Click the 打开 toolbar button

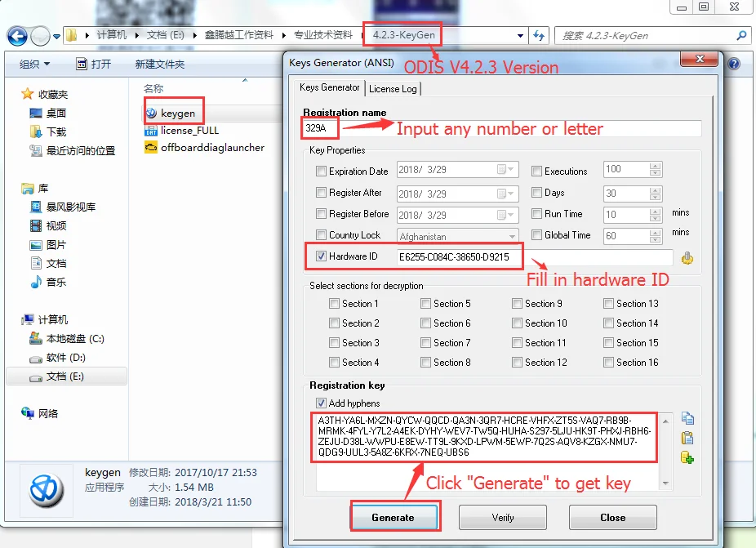click(94, 65)
